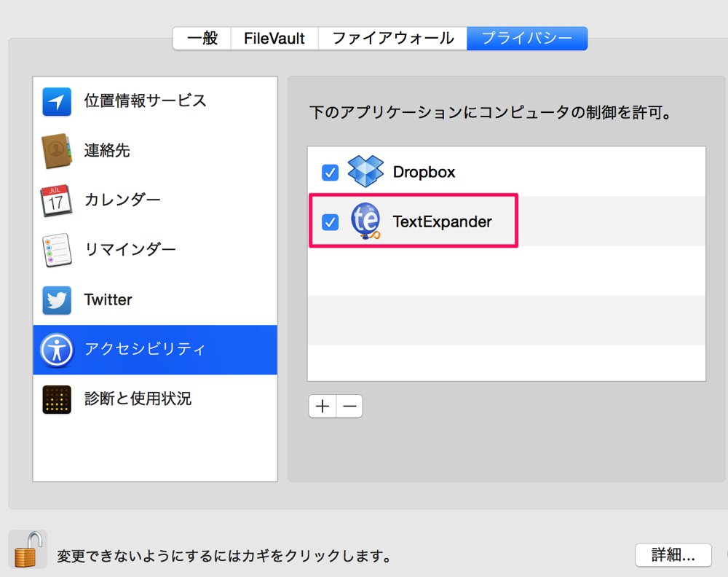Open the 詳細... button
Viewport: 728px width, 577px height.
click(x=673, y=554)
